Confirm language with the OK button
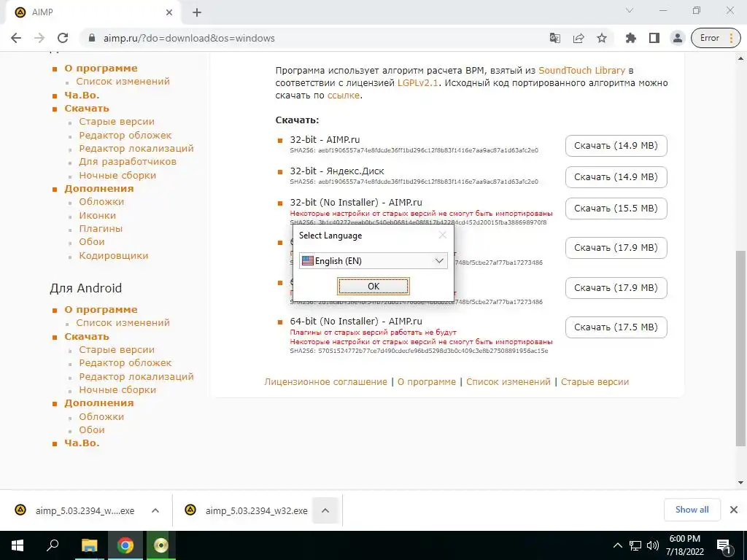The width and height of the screenshot is (747, 560). 373,286
